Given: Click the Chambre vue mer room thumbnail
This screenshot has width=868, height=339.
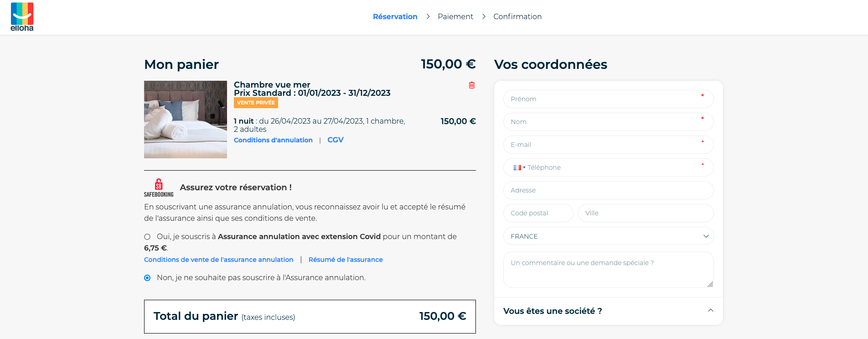Looking at the screenshot, I should tap(186, 120).
